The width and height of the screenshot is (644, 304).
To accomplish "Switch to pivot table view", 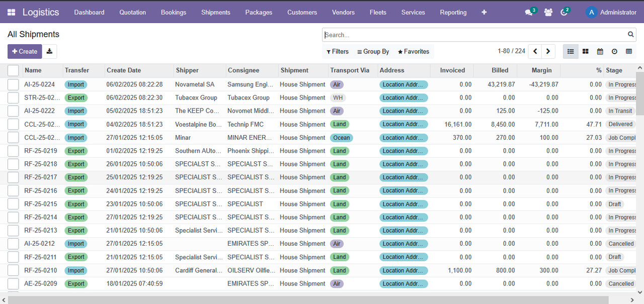I will click(x=629, y=51).
